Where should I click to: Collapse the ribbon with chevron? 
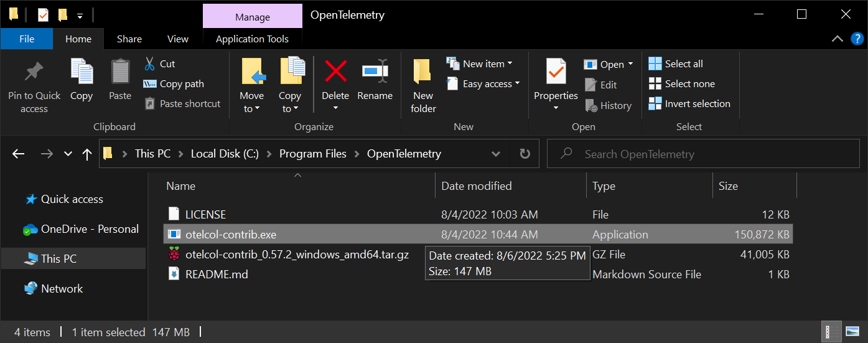(838, 39)
